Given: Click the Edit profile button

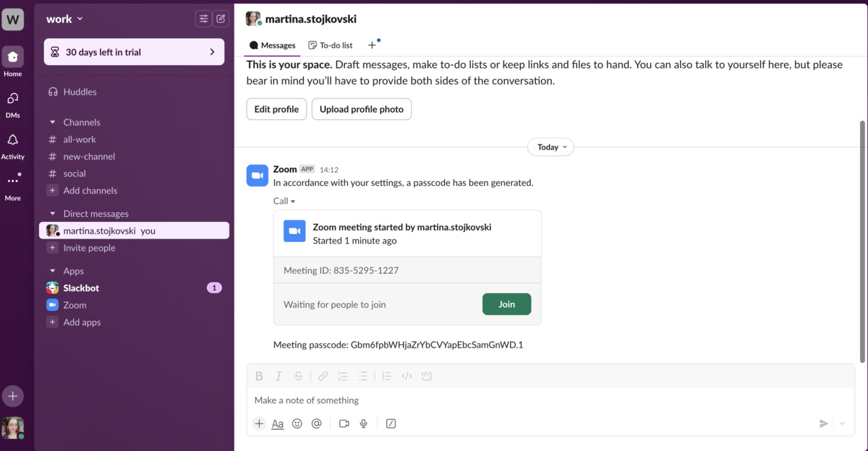Looking at the screenshot, I should coord(276,109).
